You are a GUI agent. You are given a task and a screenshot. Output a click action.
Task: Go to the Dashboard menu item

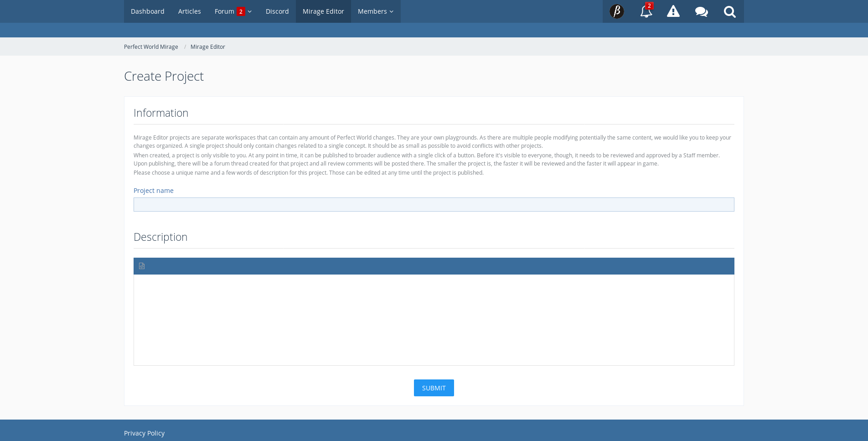tap(147, 11)
